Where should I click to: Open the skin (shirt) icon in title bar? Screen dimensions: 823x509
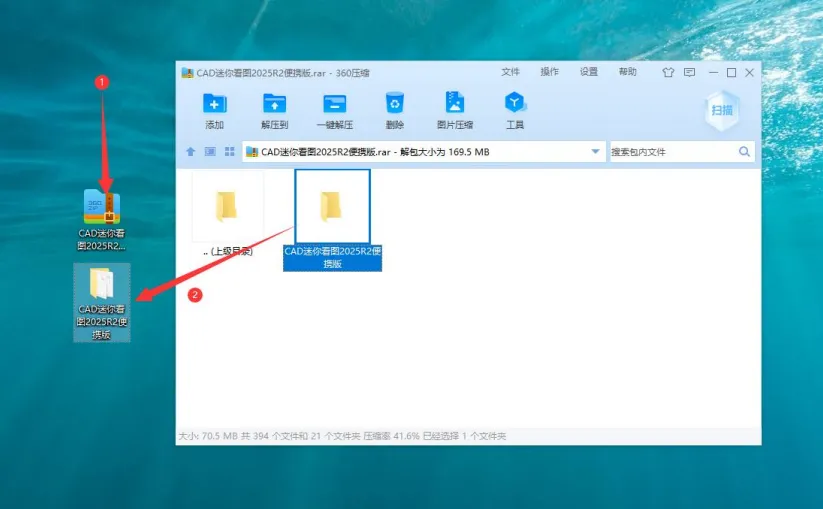coord(668,72)
